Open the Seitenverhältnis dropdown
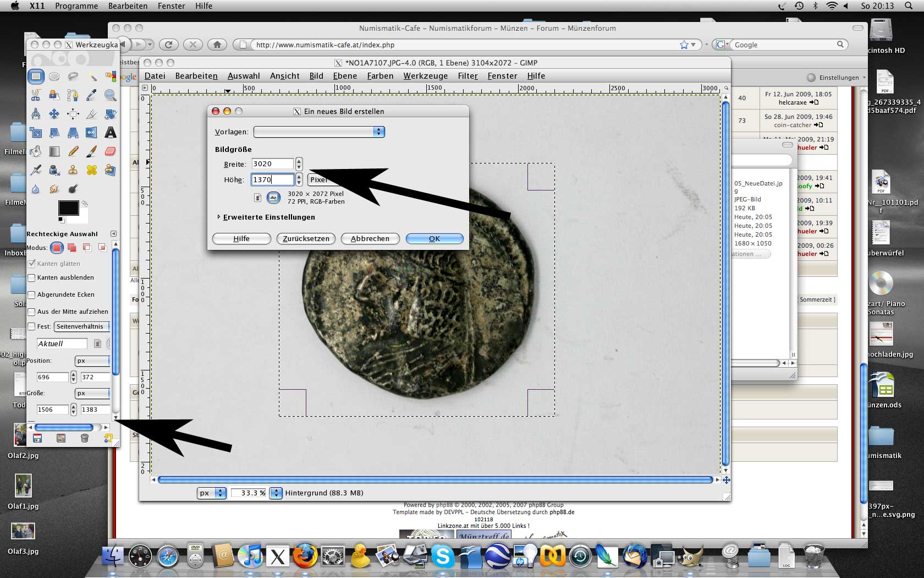This screenshot has height=578, width=924. point(82,326)
